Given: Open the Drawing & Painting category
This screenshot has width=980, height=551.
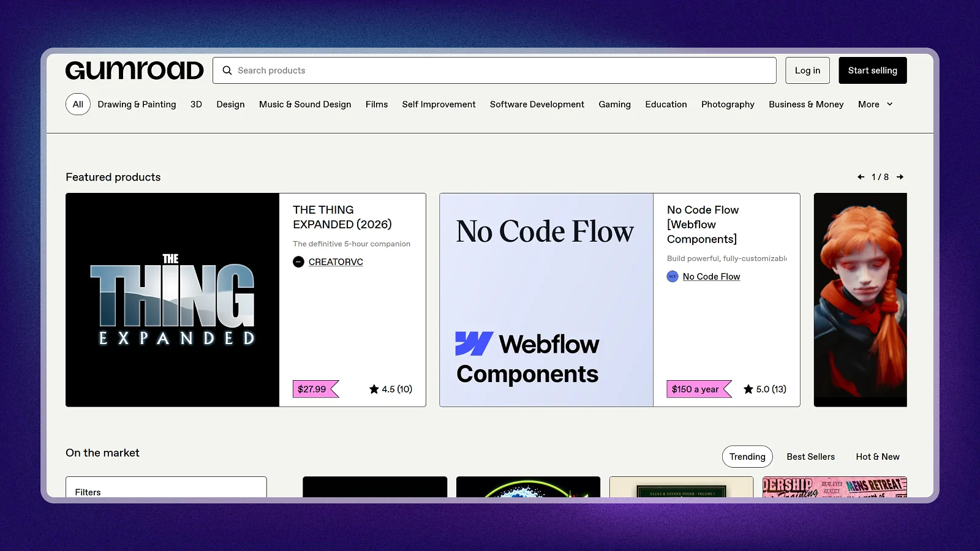Looking at the screenshot, I should pos(137,104).
